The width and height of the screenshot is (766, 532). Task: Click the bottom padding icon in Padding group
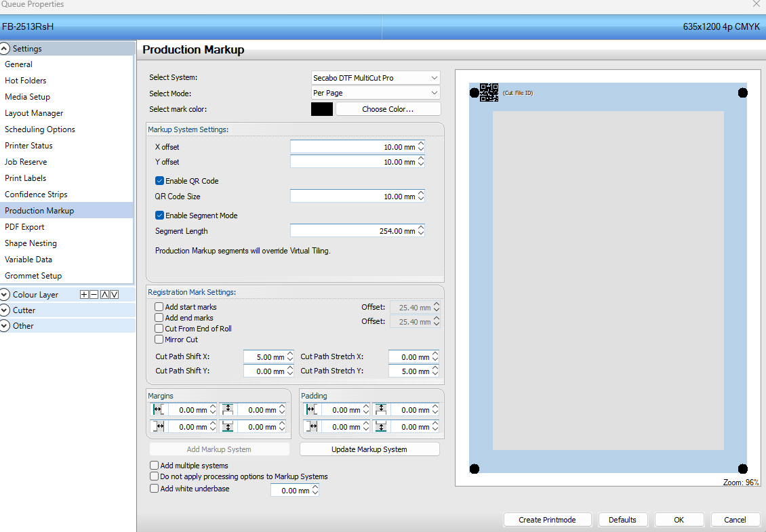[381, 426]
